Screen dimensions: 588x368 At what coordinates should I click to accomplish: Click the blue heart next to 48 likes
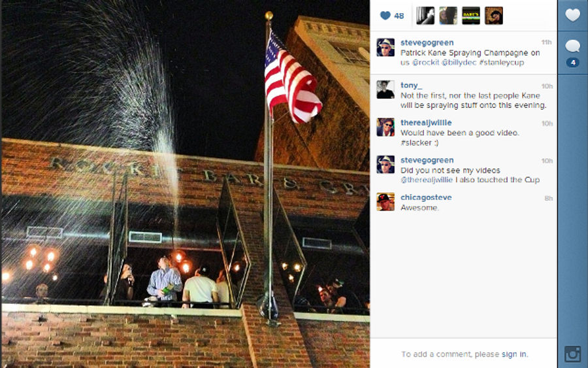[385, 16]
